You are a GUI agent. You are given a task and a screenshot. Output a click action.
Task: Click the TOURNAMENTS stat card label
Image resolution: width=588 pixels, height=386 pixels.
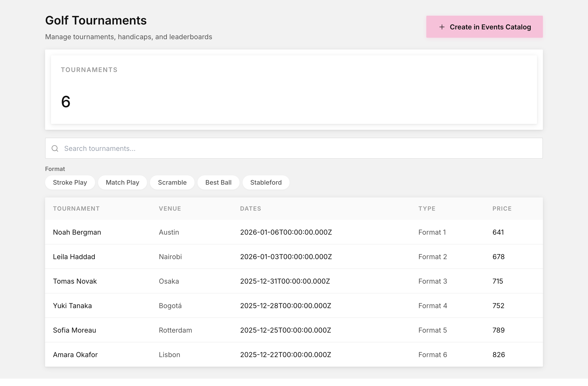click(x=89, y=70)
